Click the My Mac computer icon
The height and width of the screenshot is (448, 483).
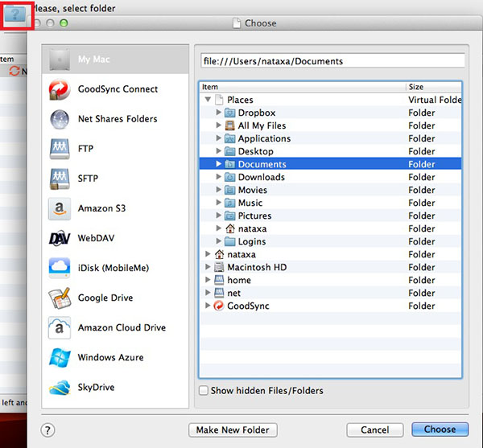click(x=60, y=60)
